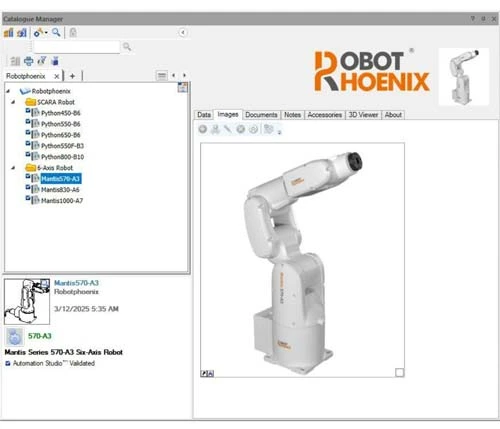Select the 6-Axis Robot folder
The height and width of the screenshot is (429, 500).
55,168
